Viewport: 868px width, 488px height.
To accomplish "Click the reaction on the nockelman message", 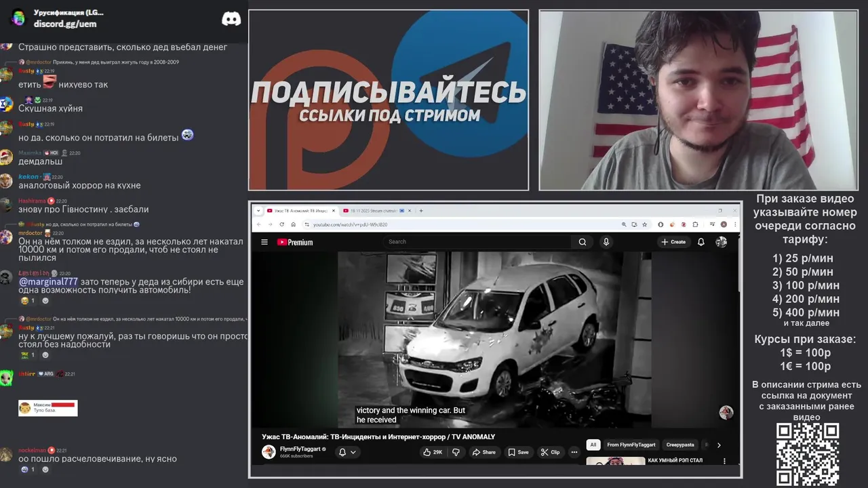I will (28, 469).
